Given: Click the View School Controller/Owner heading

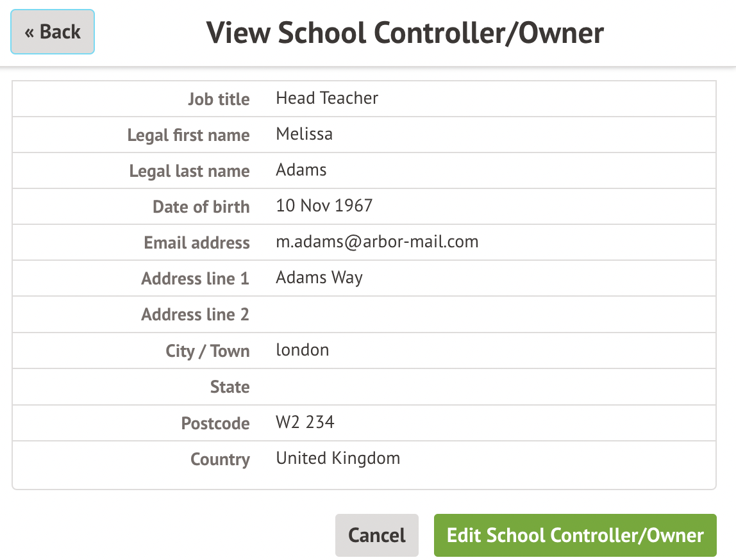Looking at the screenshot, I should point(405,32).
